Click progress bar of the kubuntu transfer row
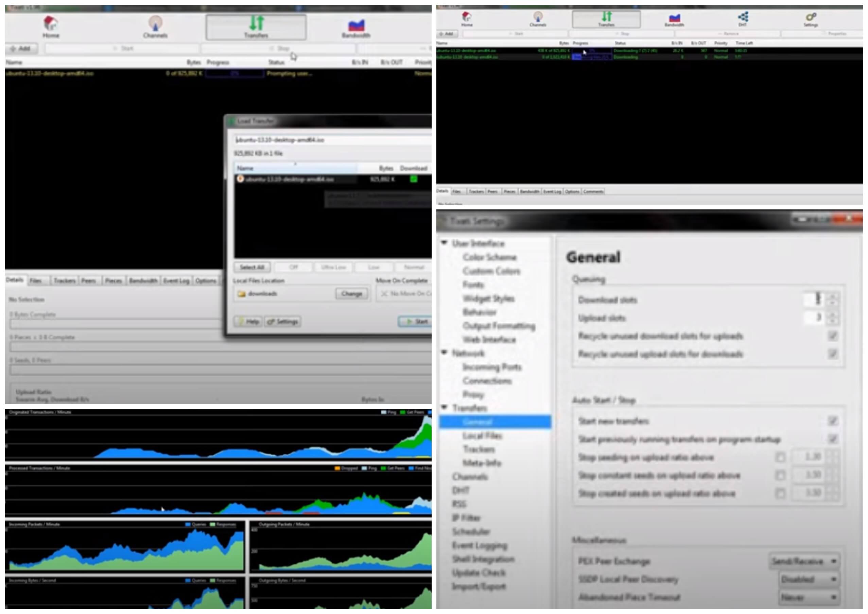The height and width of the screenshot is (614, 868). [592, 57]
